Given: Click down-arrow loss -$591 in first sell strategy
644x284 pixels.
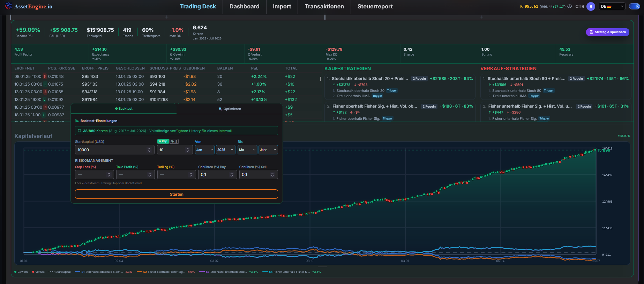Looking at the screenshot, I should pos(516,85).
